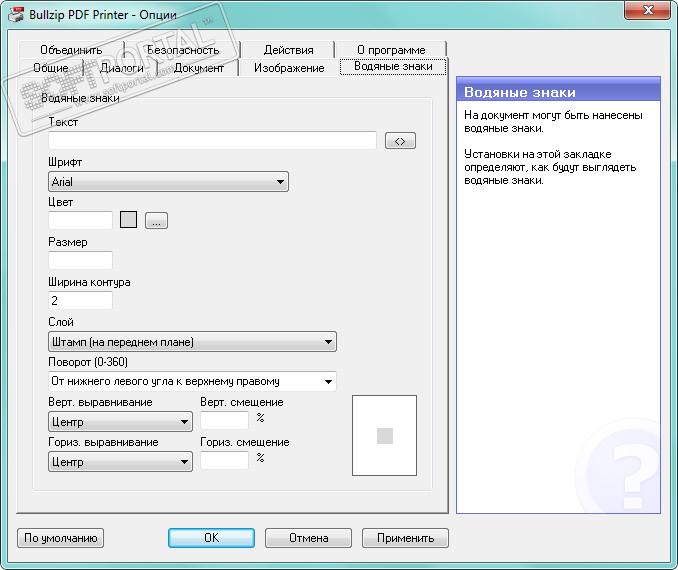Click the Bullzip PDF Printer title bar icon
Viewport: 678px width, 570px height.
click(x=16, y=14)
